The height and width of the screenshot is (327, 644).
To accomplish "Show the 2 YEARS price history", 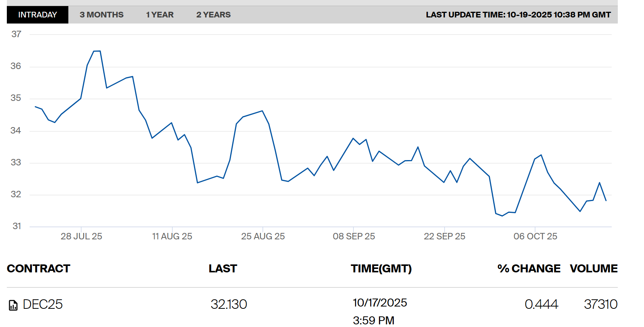I will (213, 15).
